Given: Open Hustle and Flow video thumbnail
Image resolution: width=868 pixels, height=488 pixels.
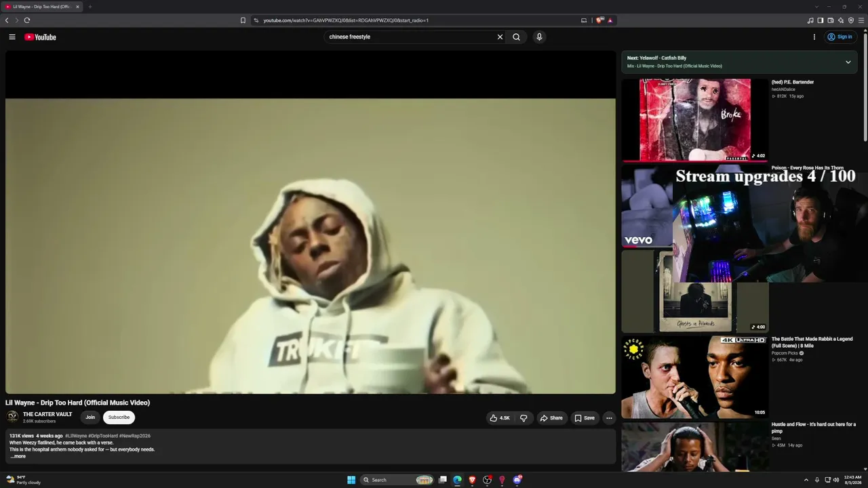Looking at the screenshot, I should coord(695,447).
